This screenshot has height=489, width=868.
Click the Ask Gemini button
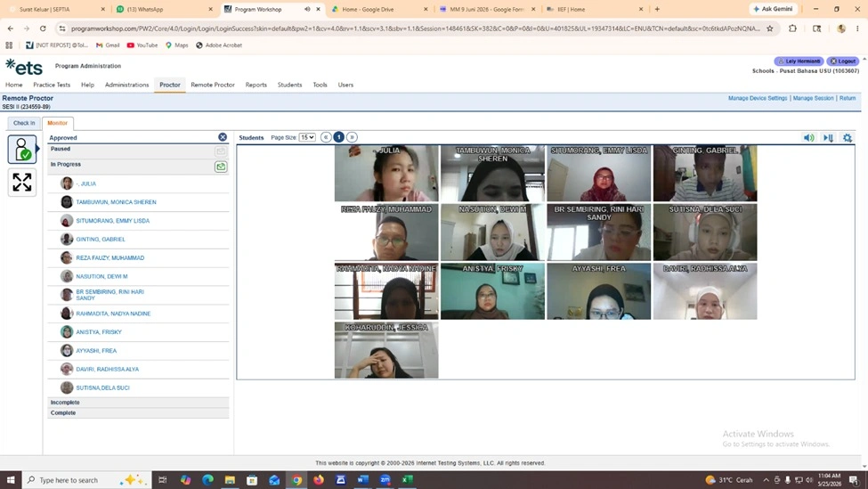[x=774, y=9]
